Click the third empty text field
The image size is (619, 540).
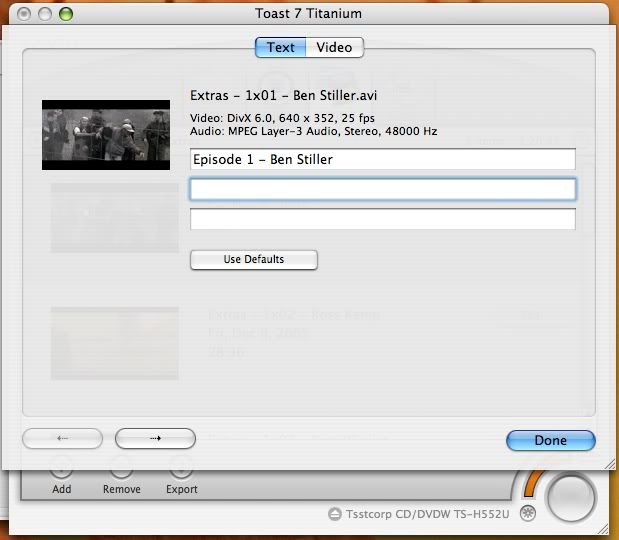tap(383, 219)
